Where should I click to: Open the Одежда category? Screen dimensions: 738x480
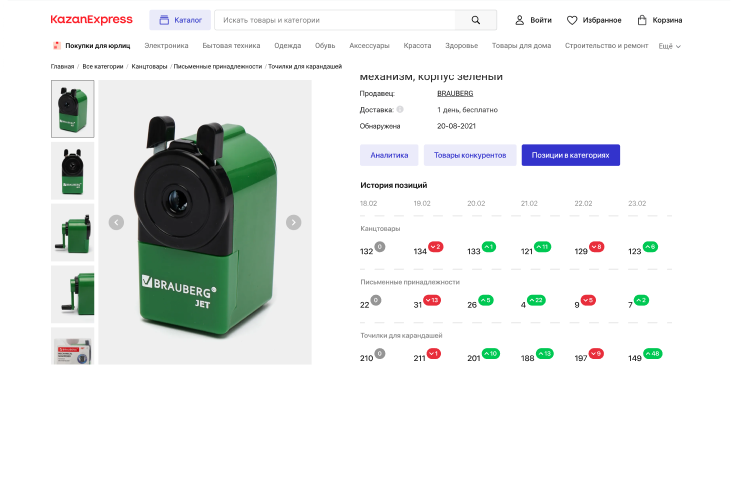[288, 46]
